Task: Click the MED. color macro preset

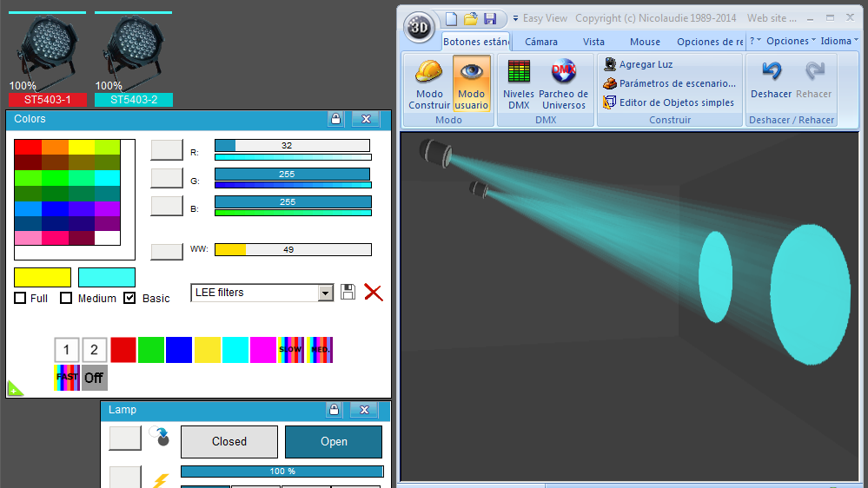Action: [320, 350]
